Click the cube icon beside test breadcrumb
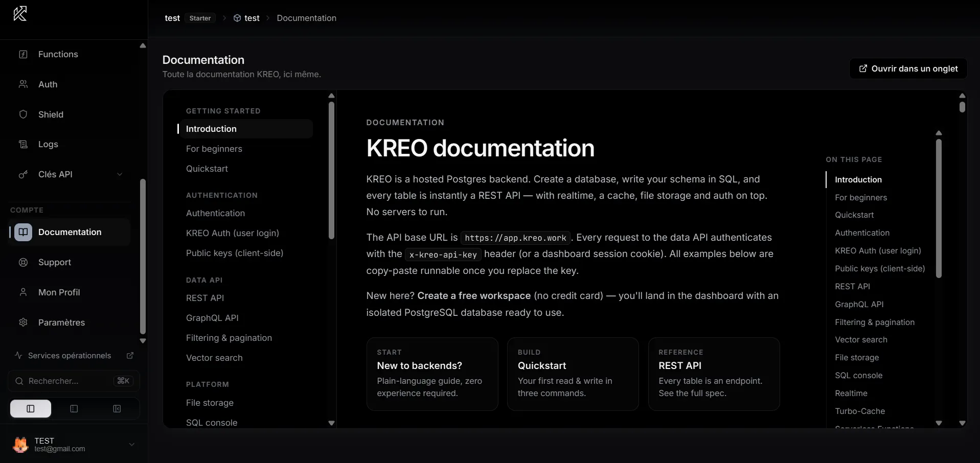The image size is (980, 463). 237,18
